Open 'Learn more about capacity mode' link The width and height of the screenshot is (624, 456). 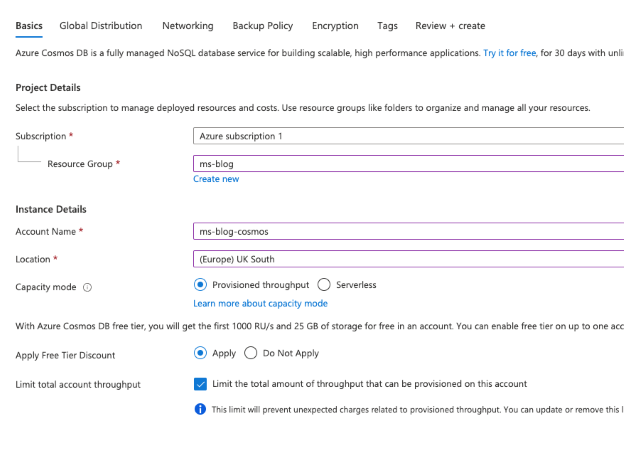(x=260, y=304)
